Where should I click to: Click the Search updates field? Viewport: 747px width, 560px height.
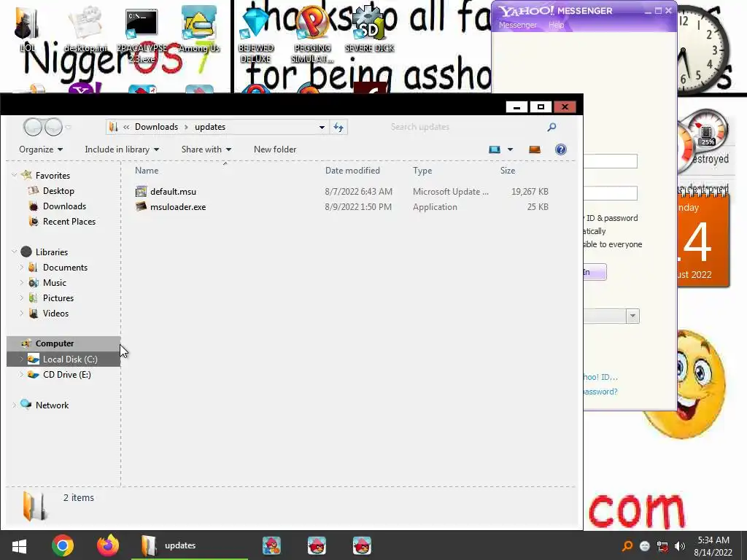click(x=467, y=127)
